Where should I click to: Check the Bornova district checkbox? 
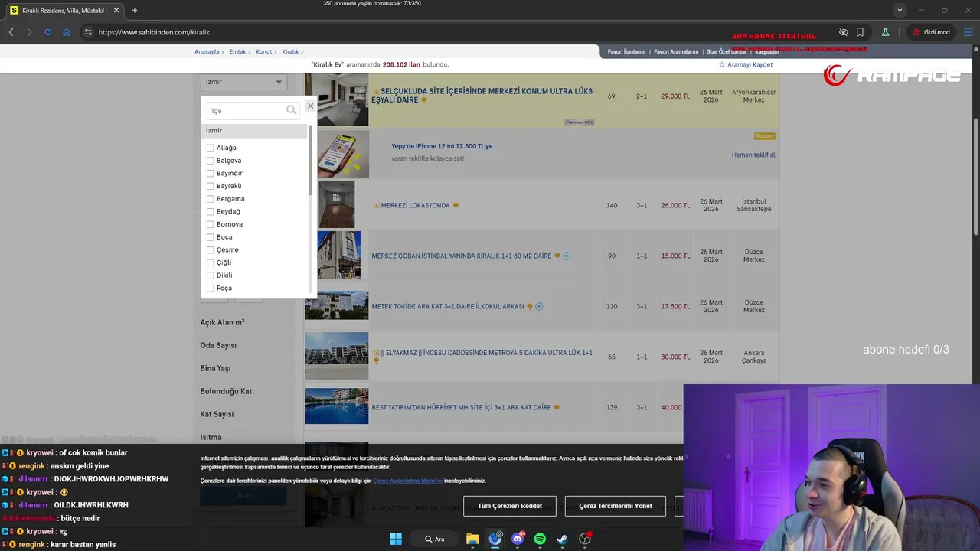211,224
